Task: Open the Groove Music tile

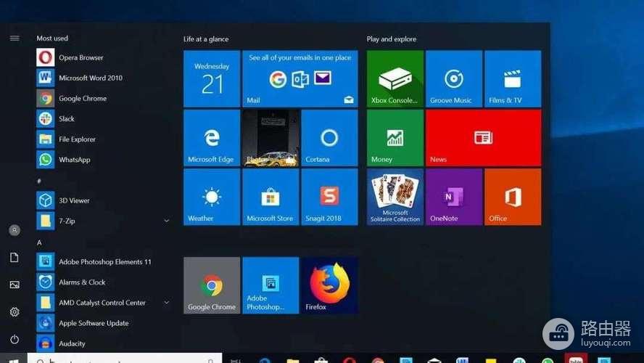Action: point(454,78)
